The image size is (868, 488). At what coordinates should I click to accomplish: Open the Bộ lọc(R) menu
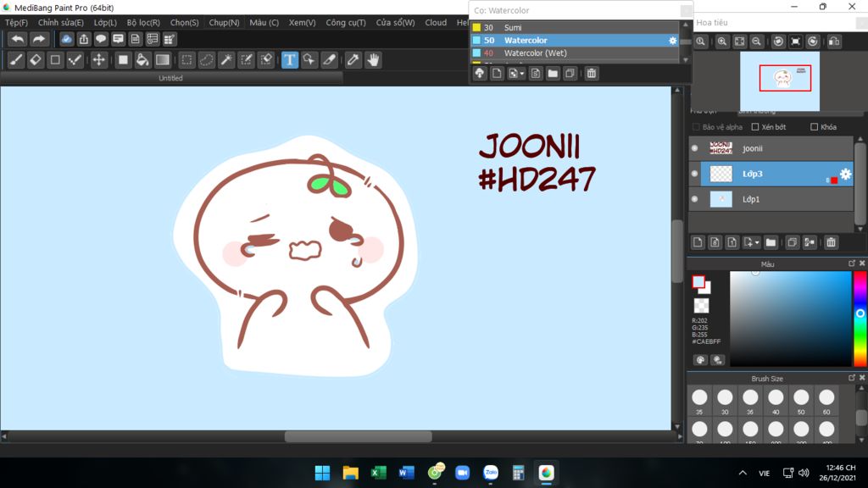point(143,23)
